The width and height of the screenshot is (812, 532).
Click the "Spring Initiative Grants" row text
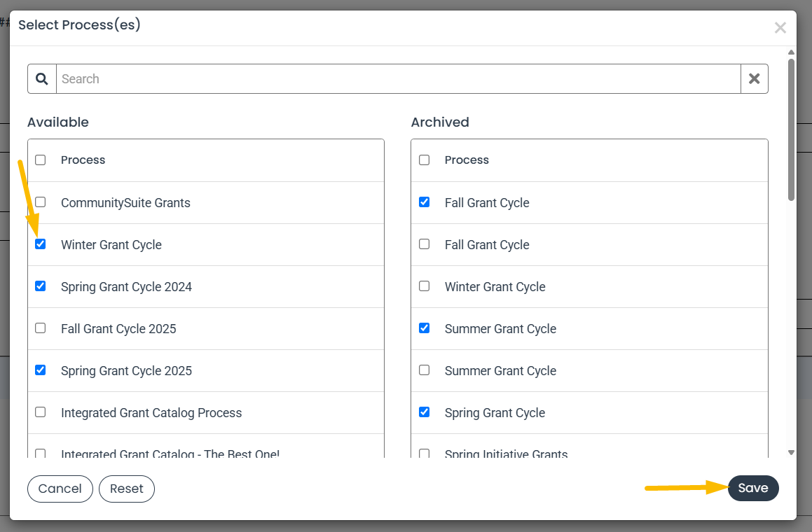point(507,454)
